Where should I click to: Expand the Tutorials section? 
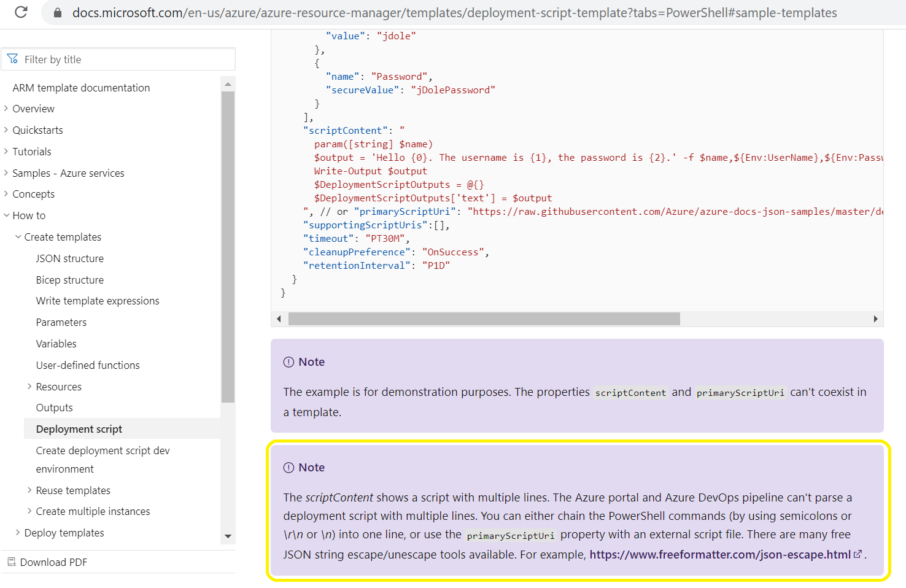[6, 152]
